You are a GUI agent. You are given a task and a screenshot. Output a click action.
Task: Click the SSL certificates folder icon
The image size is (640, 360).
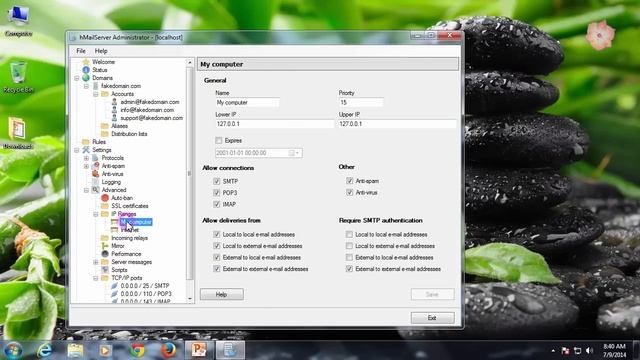[x=105, y=206]
